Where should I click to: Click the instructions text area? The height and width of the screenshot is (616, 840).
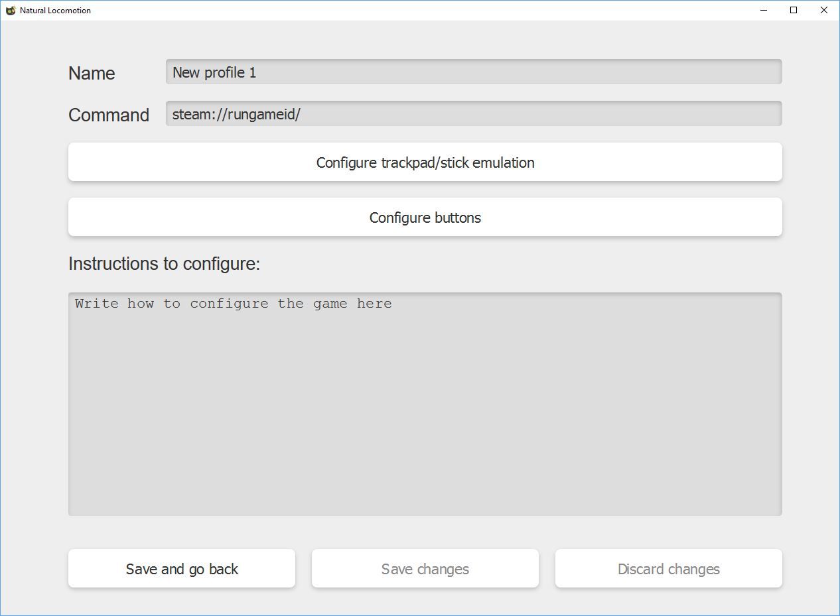(425, 404)
